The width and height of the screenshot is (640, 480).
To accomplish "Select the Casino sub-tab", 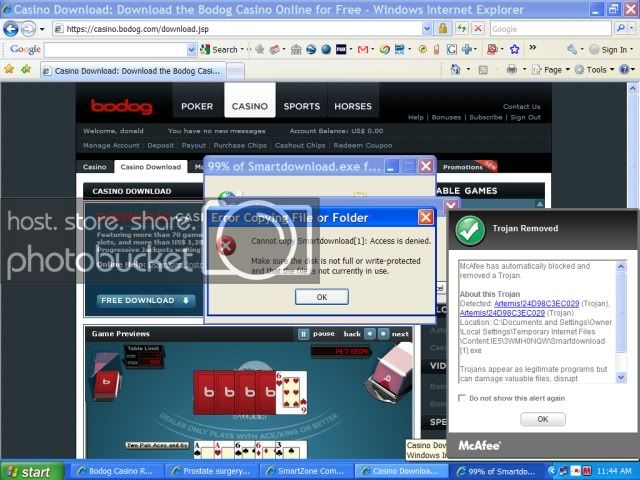I will coord(95,167).
